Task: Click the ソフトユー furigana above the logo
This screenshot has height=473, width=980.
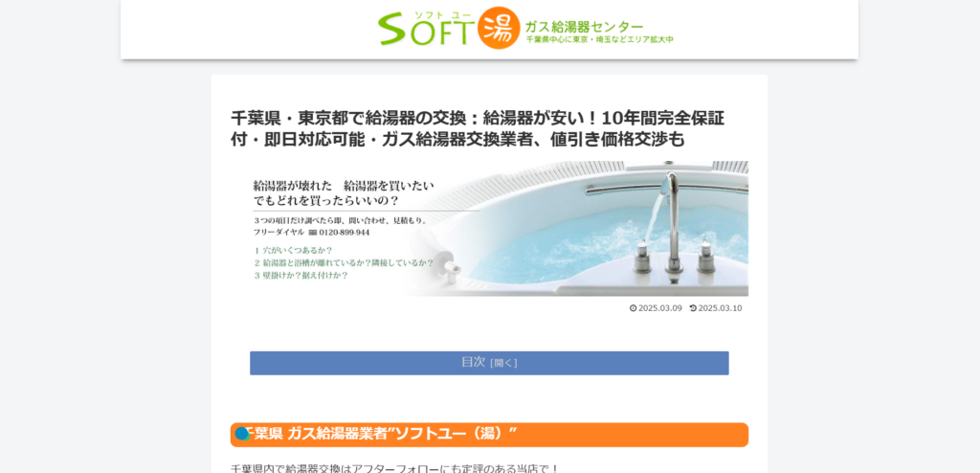Action: click(442, 13)
